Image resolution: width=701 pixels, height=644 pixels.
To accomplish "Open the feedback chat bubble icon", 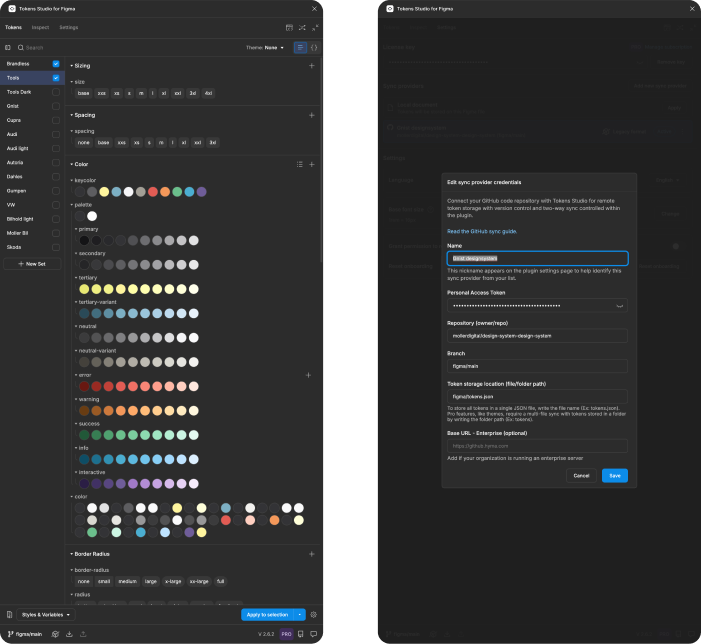I will (x=314, y=634).
